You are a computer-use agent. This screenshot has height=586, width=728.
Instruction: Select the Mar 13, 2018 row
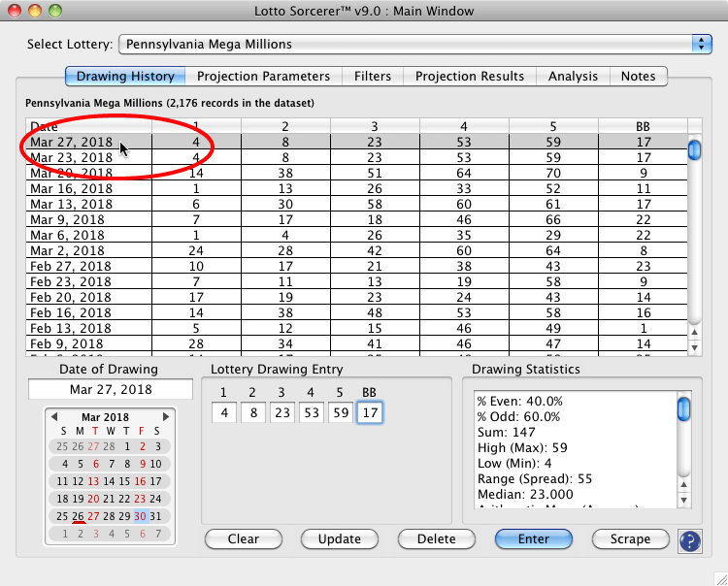click(x=356, y=204)
